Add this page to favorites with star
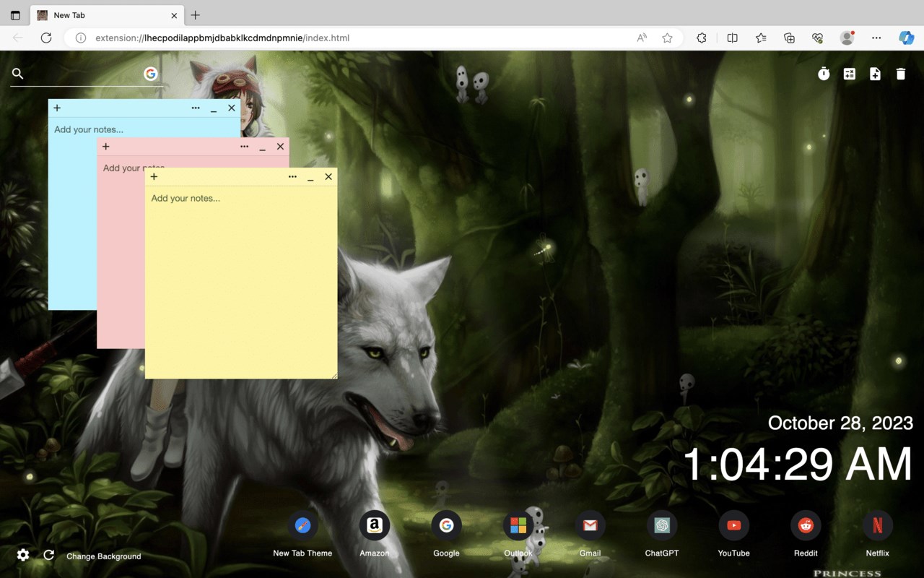 [668, 38]
